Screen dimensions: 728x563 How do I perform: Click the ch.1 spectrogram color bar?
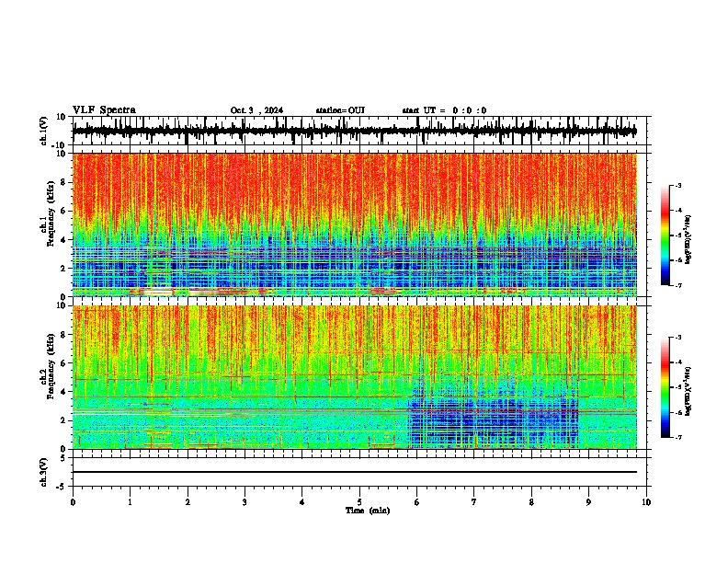pyautogui.click(x=665, y=236)
